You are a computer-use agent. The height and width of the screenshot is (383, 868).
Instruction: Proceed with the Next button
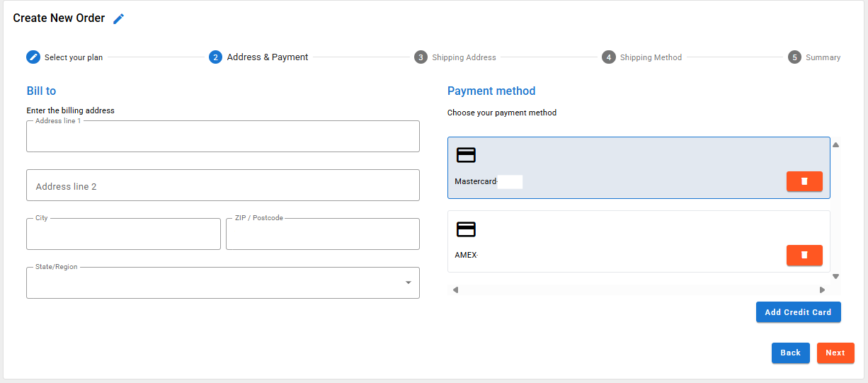coord(835,353)
